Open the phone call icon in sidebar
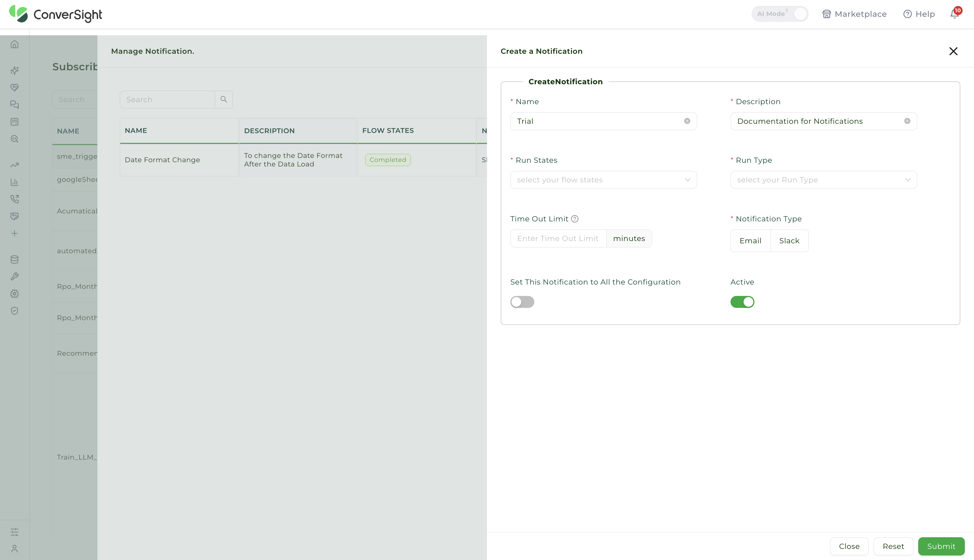This screenshot has width=974, height=560. (x=15, y=199)
